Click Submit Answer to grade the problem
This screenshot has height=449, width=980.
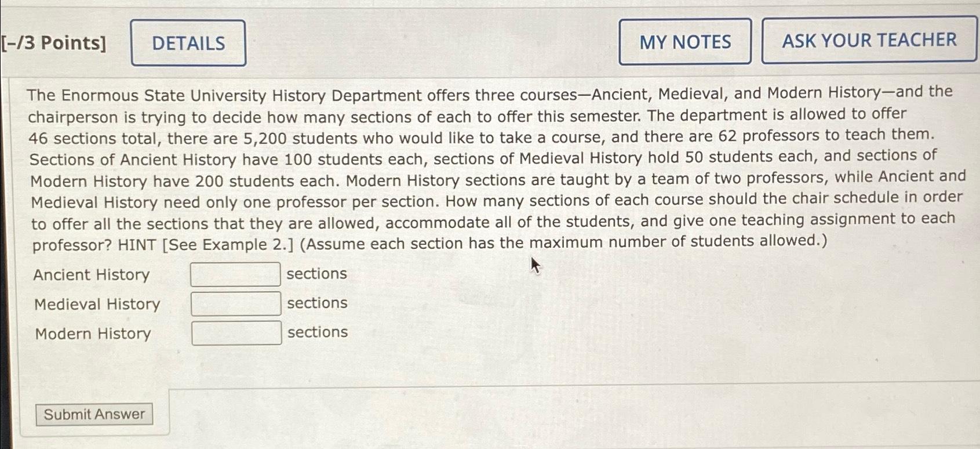[x=94, y=414]
